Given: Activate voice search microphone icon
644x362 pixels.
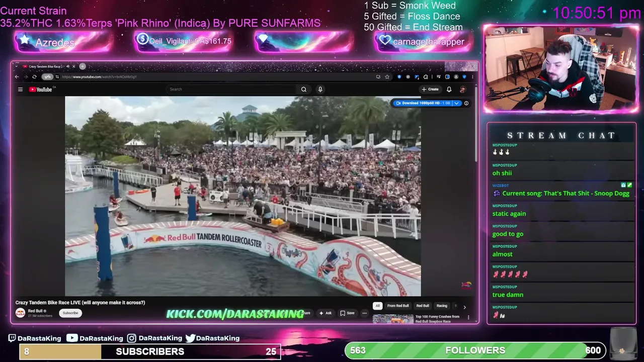Looking at the screenshot, I should (x=320, y=89).
